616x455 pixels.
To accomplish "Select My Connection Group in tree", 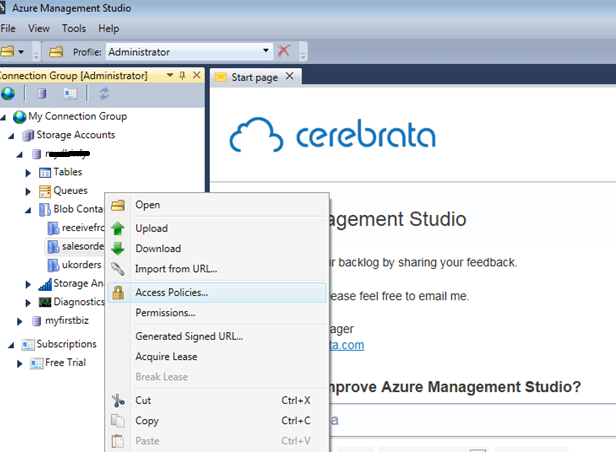I will coord(77,116).
